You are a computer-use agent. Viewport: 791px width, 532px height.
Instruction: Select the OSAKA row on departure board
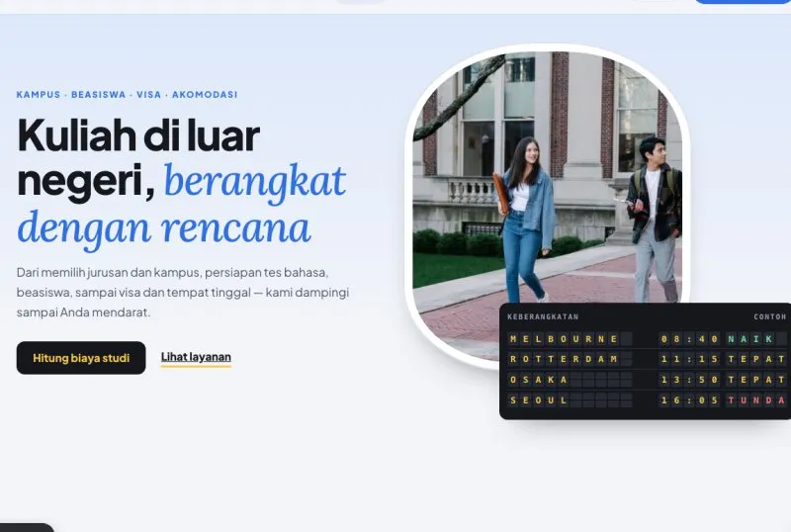pyautogui.click(x=648, y=380)
